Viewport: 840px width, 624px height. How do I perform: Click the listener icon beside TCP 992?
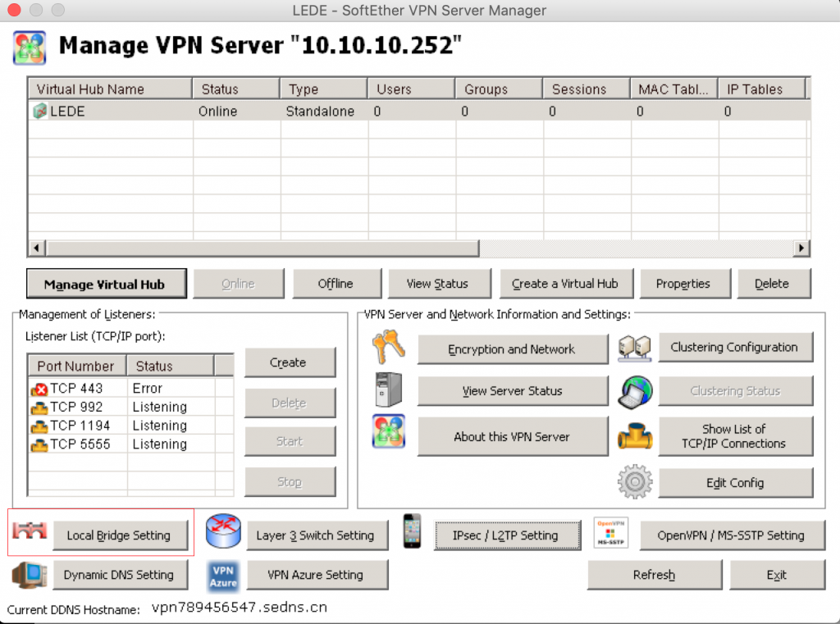[39, 408]
